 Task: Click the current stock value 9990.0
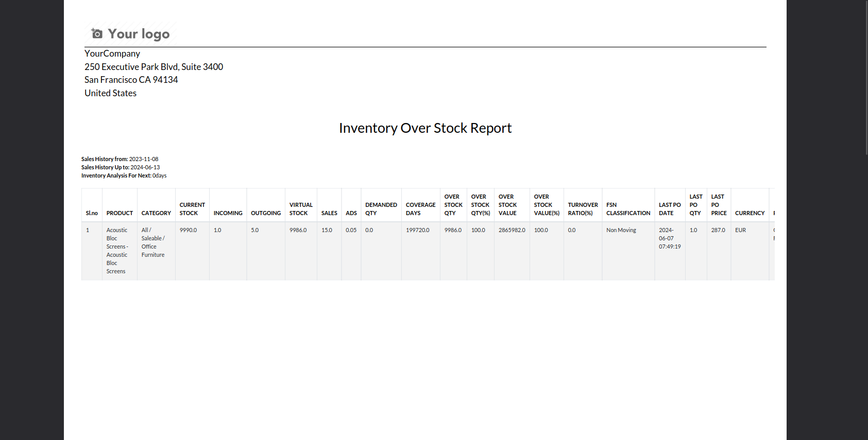point(188,230)
